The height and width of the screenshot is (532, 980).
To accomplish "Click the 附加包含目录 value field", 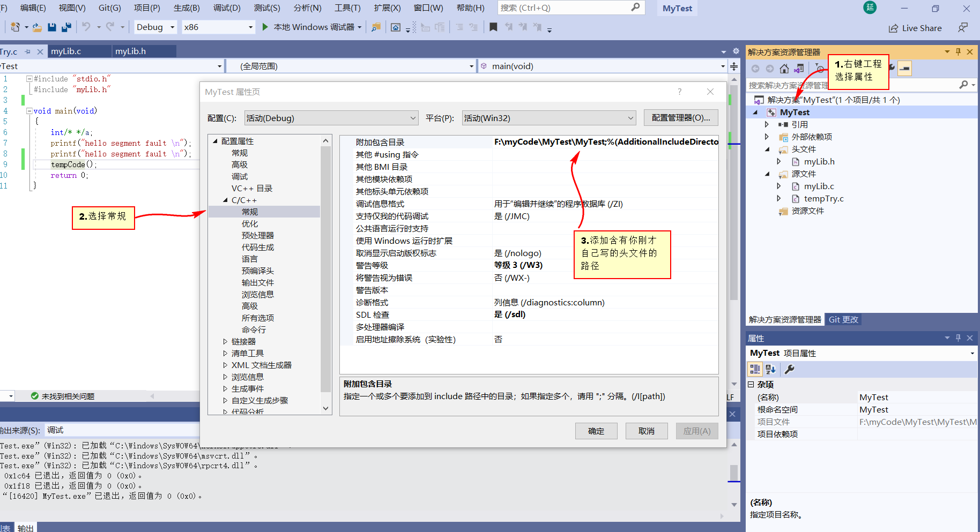I will pos(605,142).
